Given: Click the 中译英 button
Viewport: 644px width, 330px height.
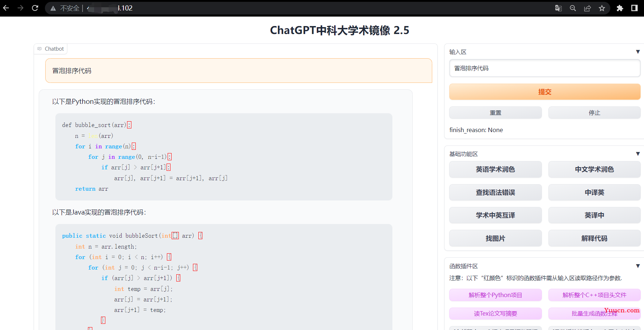Looking at the screenshot, I should [594, 192].
